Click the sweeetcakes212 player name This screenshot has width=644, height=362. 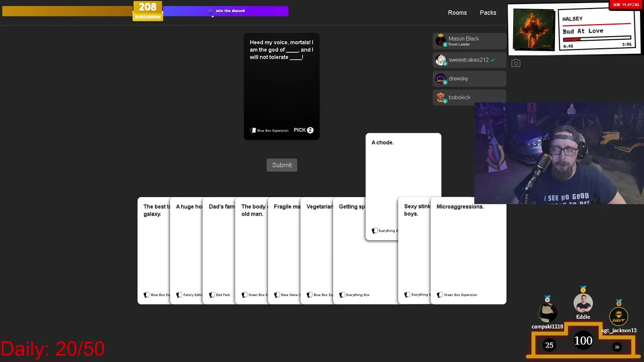point(468,60)
